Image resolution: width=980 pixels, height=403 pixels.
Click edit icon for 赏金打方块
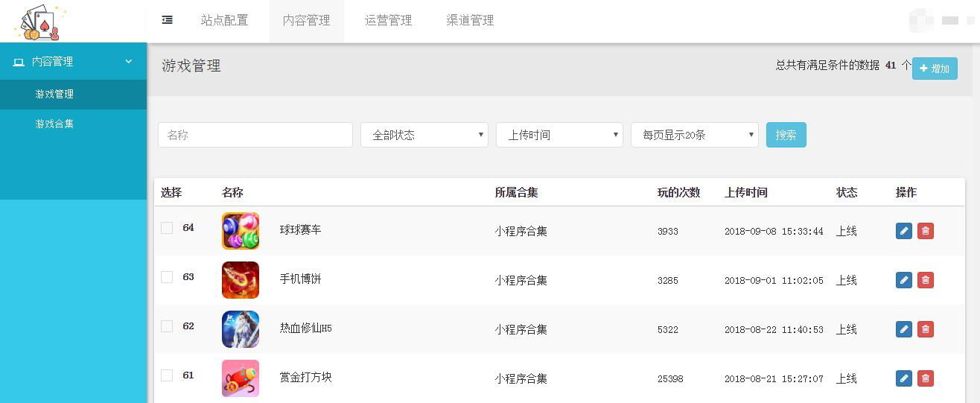(903, 378)
